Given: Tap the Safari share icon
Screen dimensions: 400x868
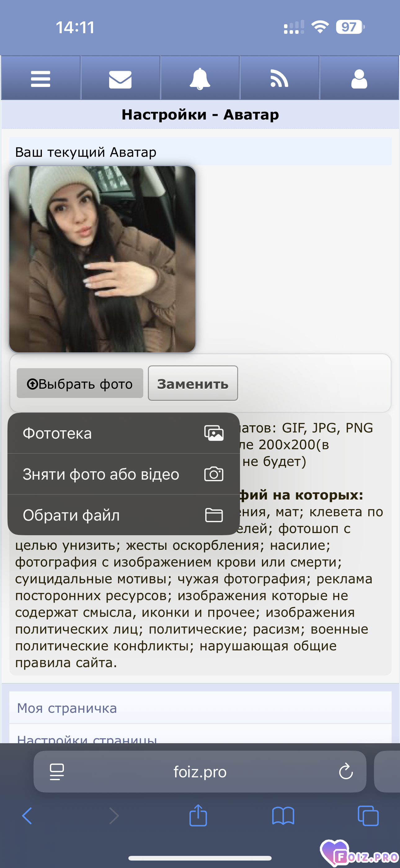Looking at the screenshot, I should coord(198,815).
